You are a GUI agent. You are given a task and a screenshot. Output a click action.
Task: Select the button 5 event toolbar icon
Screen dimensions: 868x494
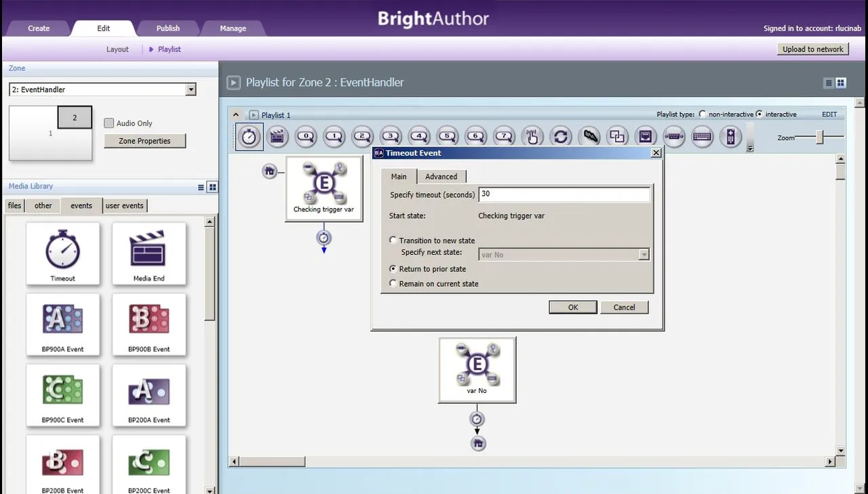point(447,136)
